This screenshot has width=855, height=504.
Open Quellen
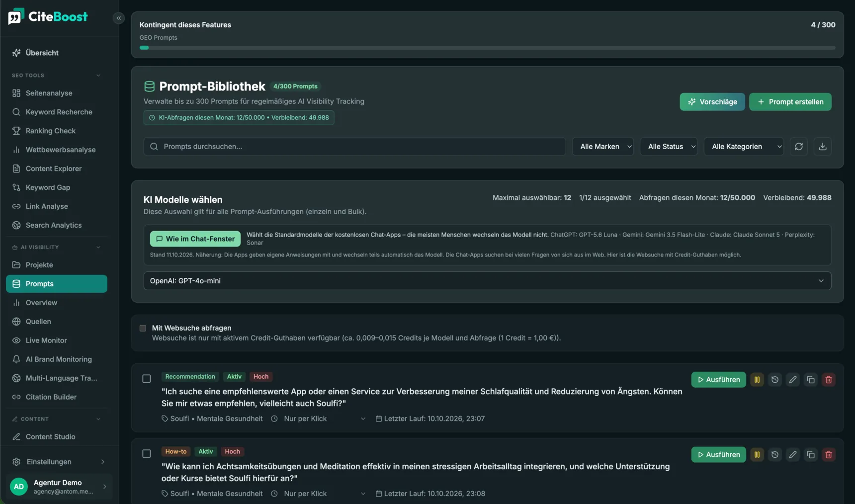click(x=57, y=322)
